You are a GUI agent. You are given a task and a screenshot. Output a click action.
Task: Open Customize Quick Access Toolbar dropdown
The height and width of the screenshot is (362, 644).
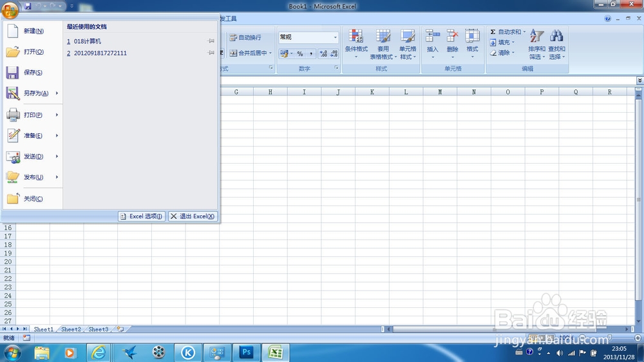click(72, 6)
